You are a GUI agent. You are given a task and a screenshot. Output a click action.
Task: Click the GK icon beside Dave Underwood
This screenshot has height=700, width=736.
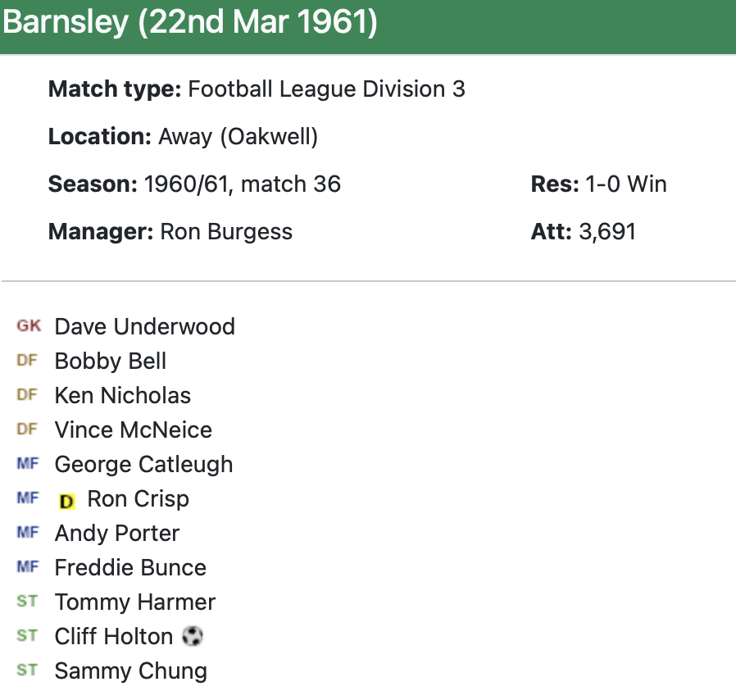[28, 326]
